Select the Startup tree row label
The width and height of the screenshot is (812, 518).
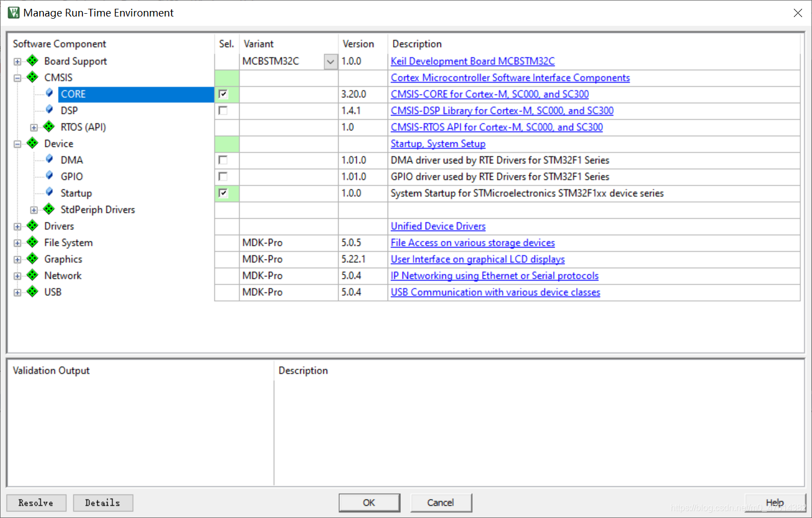76,193
